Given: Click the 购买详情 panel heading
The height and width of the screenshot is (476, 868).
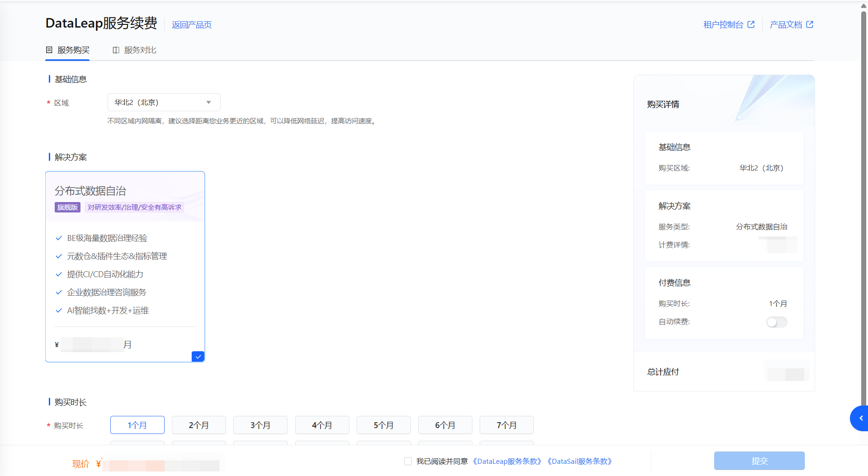Looking at the screenshot, I should pyautogui.click(x=663, y=104).
